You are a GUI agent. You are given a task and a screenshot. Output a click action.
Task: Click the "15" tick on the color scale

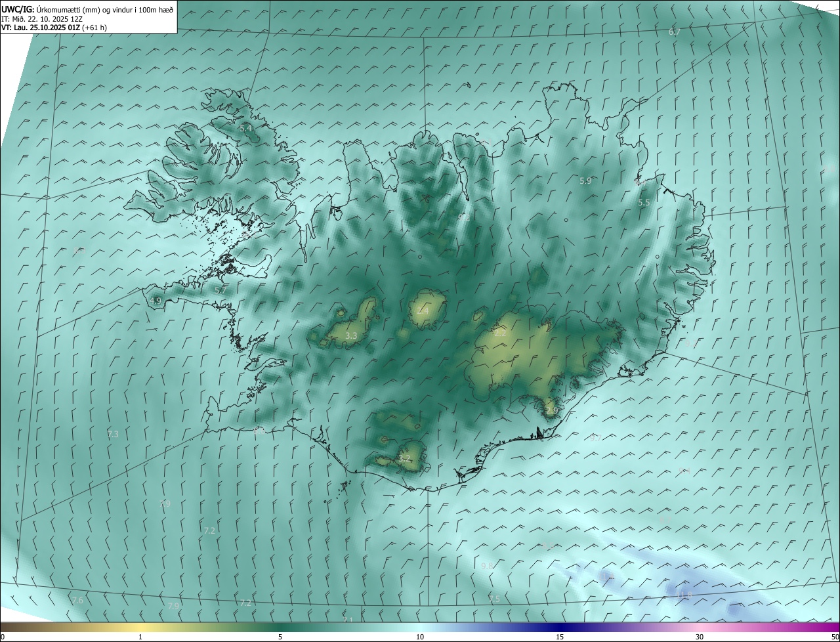560,637
